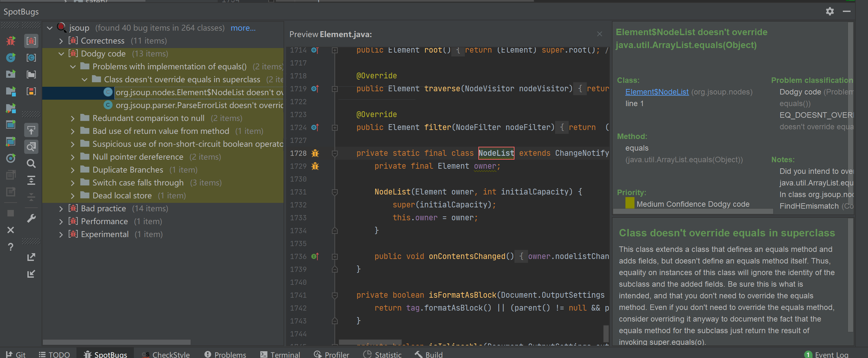This screenshot has height=358, width=868.
Task: Click override gutter icon at line 1724
Action: click(x=315, y=127)
